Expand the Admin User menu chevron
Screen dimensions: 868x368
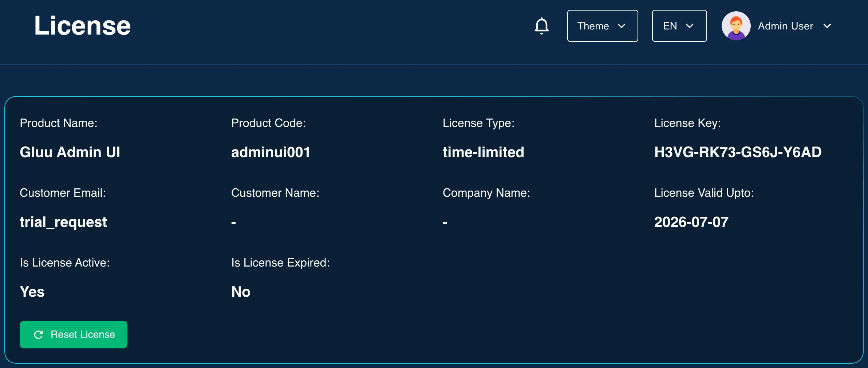click(827, 26)
